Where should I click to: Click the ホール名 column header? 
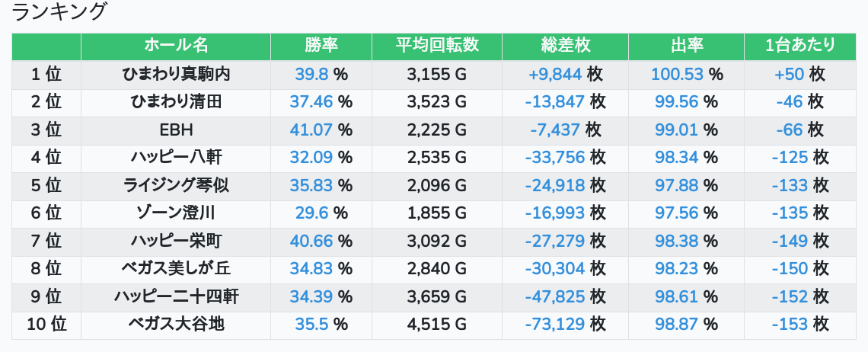point(176,46)
